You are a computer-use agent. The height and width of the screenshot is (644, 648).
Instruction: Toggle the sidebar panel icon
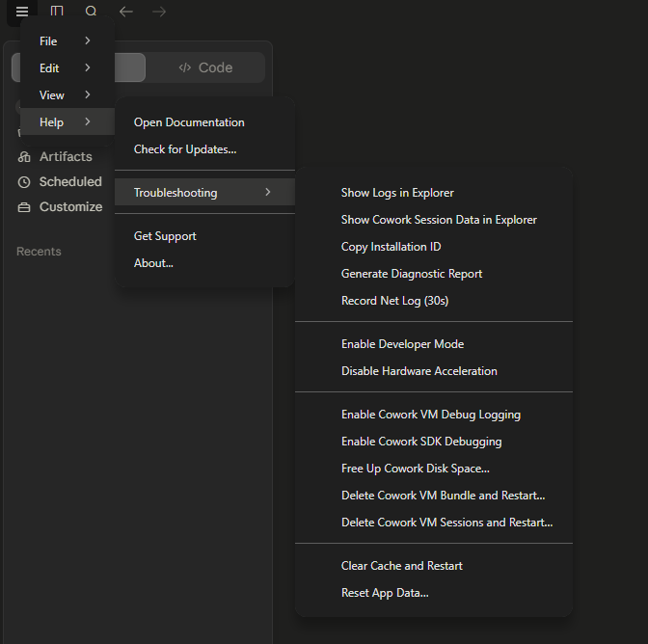pyautogui.click(x=57, y=12)
